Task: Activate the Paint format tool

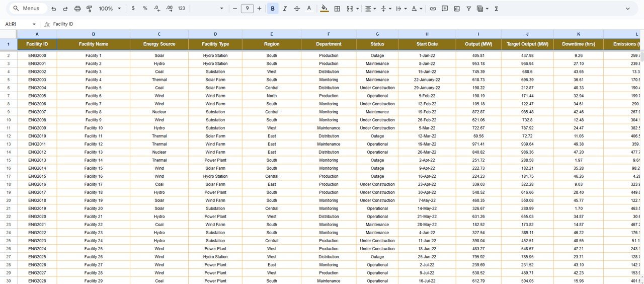Action: [x=90, y=9]
